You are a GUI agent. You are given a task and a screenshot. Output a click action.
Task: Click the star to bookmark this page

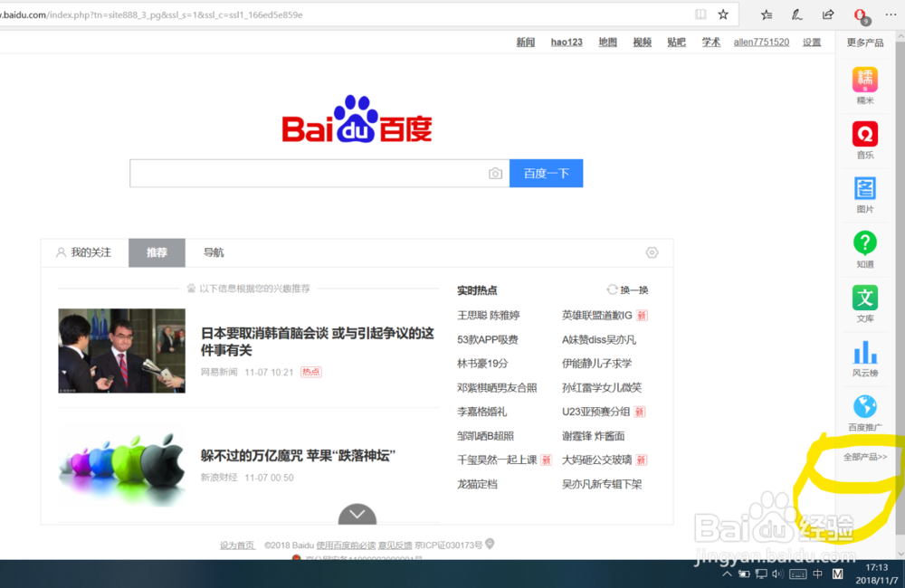(x=721, y=14)
